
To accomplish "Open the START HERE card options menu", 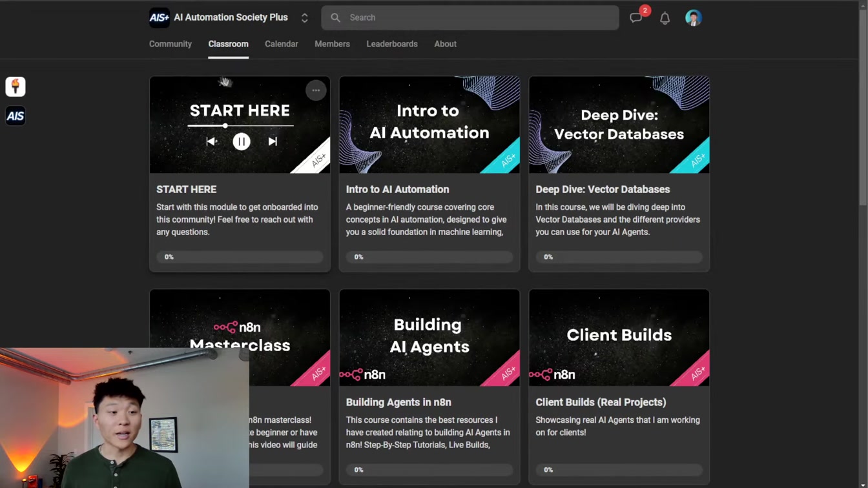I will coord(316,90).
